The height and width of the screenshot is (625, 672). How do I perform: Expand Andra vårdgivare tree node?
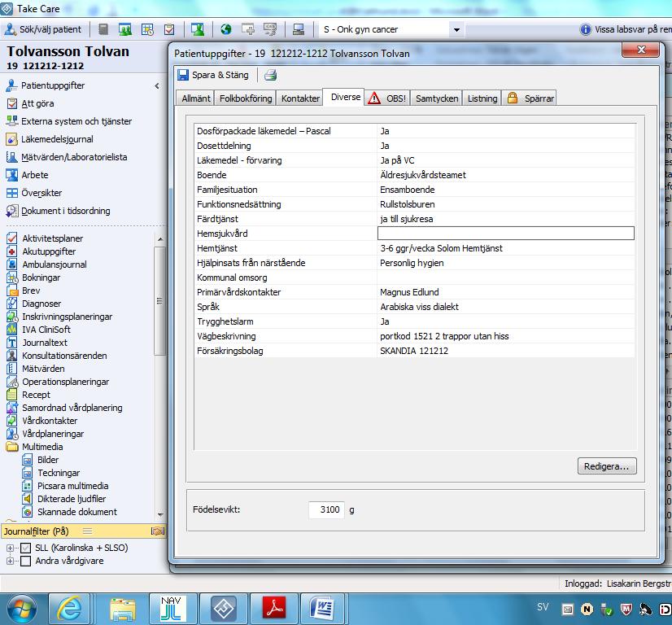10,561
